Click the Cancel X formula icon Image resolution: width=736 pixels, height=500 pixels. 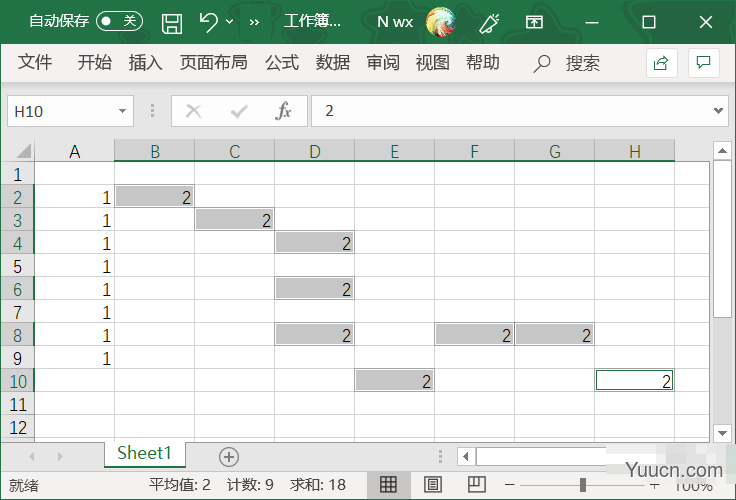[193, 111]
